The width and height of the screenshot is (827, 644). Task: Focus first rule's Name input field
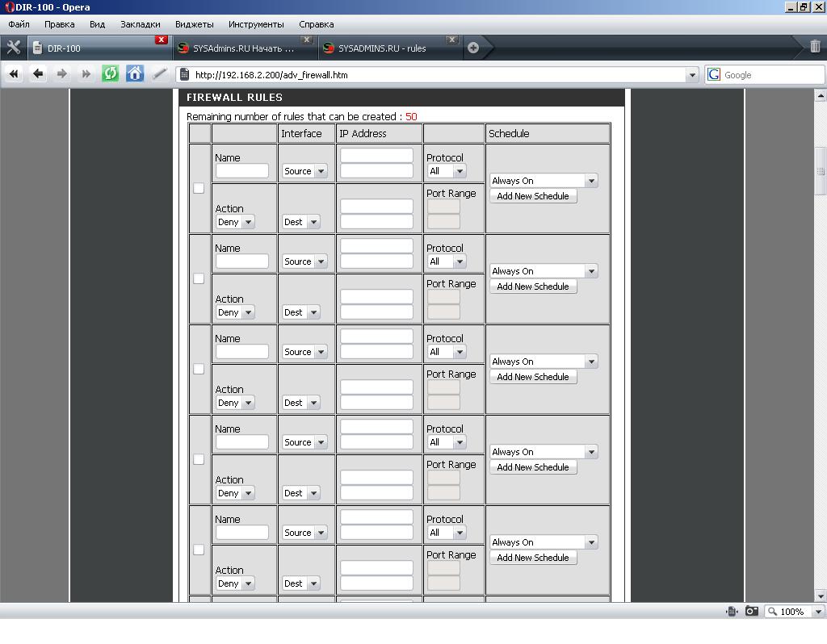(x=242, y=171)
